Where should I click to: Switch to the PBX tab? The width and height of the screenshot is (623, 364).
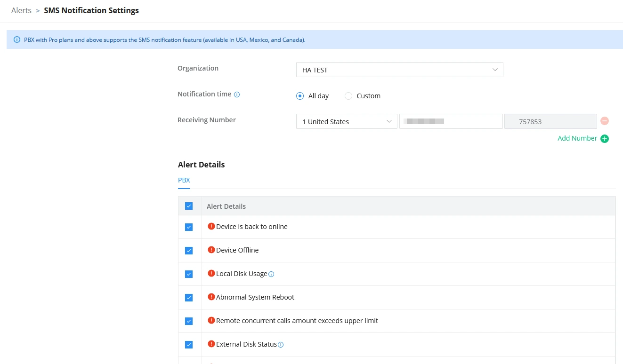pyautogui.click(x=184, y=180)
